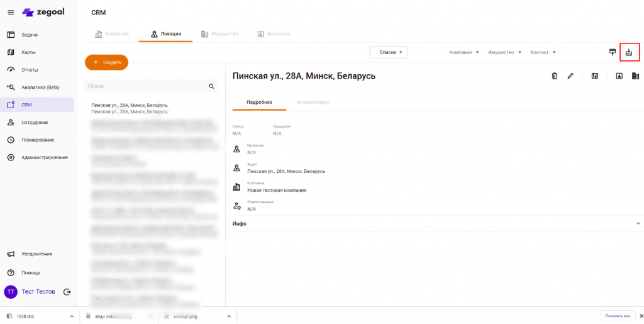Switch to the Контакты tab
Screen dimensions: 644x324
pos(274,33)
